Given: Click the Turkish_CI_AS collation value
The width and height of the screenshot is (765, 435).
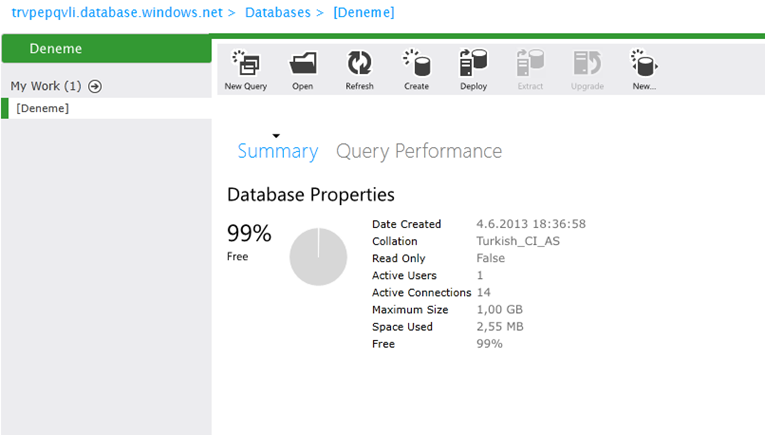Looking at the screenshot, I should click(x=518, y=241).
